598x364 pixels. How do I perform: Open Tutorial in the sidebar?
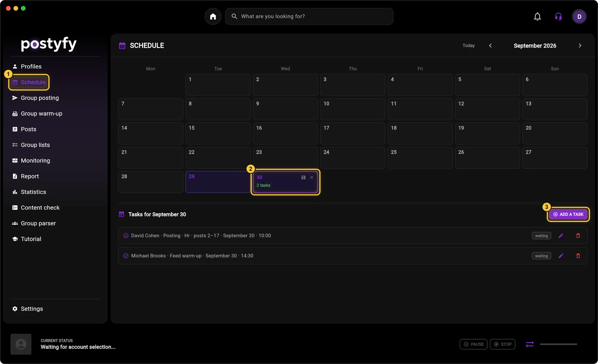click(27, 239)
